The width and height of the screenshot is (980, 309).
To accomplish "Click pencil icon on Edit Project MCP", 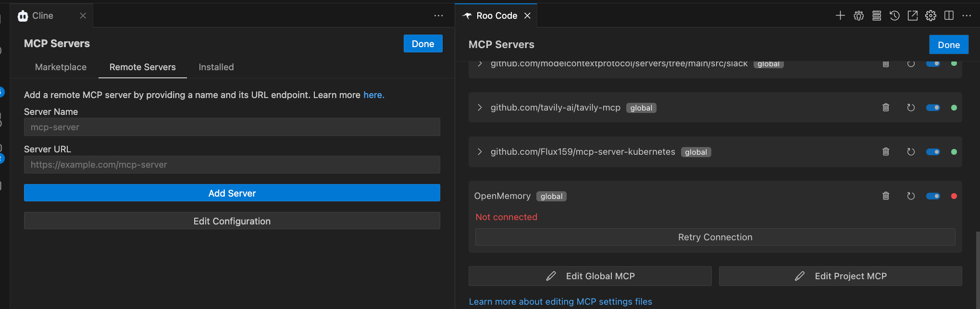I will coord(800,276).
